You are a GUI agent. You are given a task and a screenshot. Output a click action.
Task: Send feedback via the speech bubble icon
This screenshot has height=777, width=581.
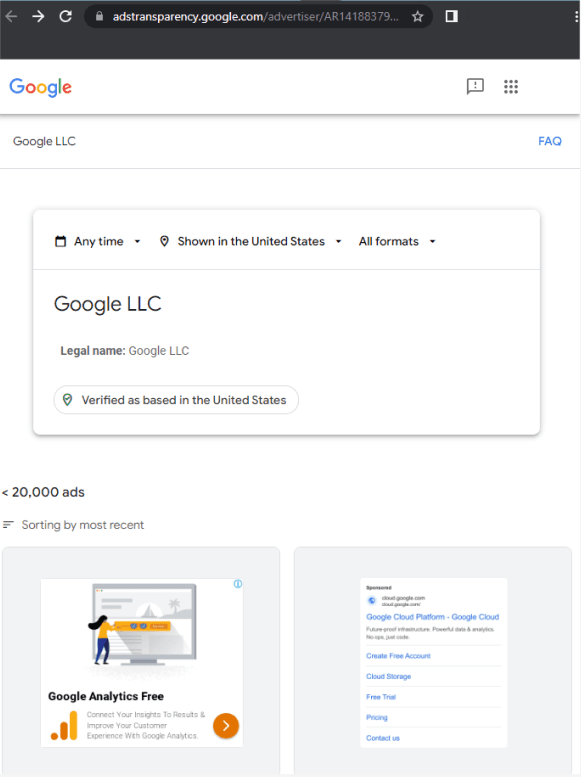tap(475, 87)
